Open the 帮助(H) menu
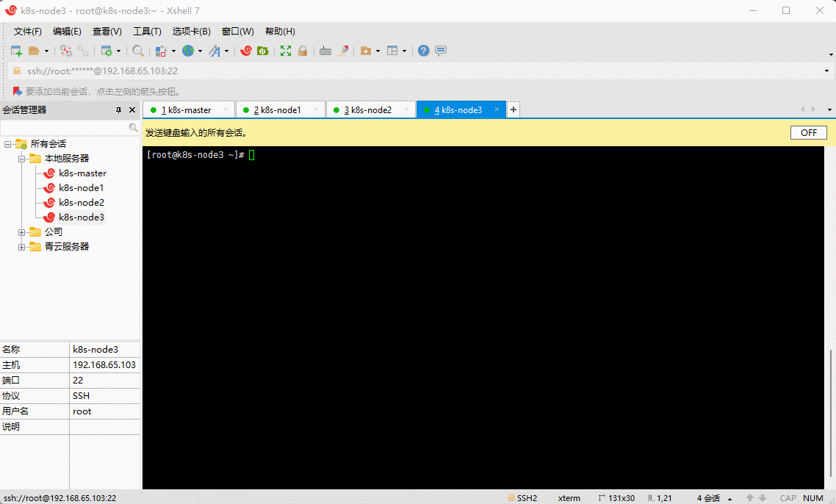Screen dimensions: 836x504 click(280, 32)
